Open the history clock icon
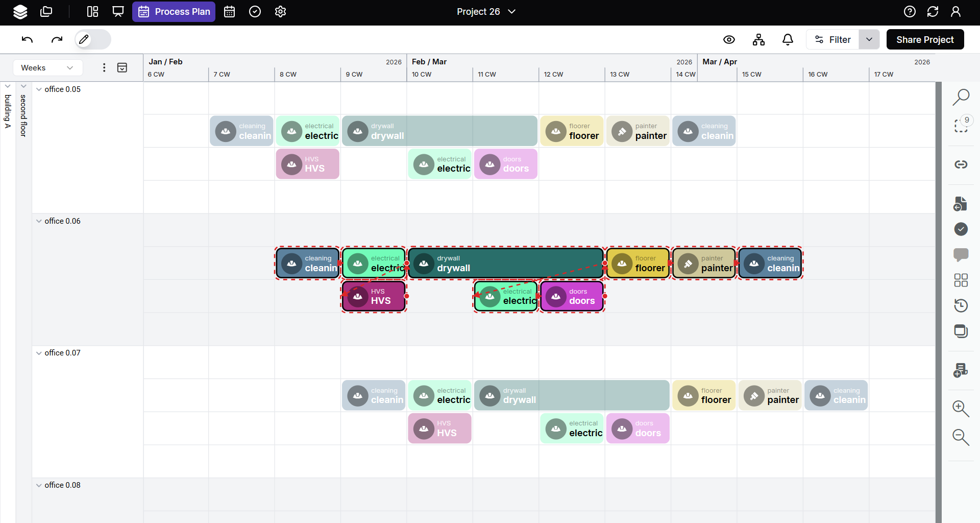Image resolution: width=980 pixels, height=523 pixels. coord(961,305)
